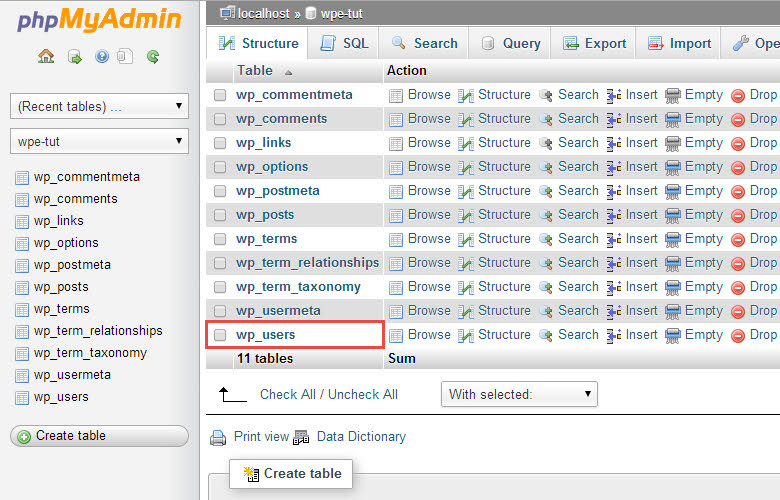
Task: Click Browse icon in wp_commentmeta row
Action: pos(396,96)
